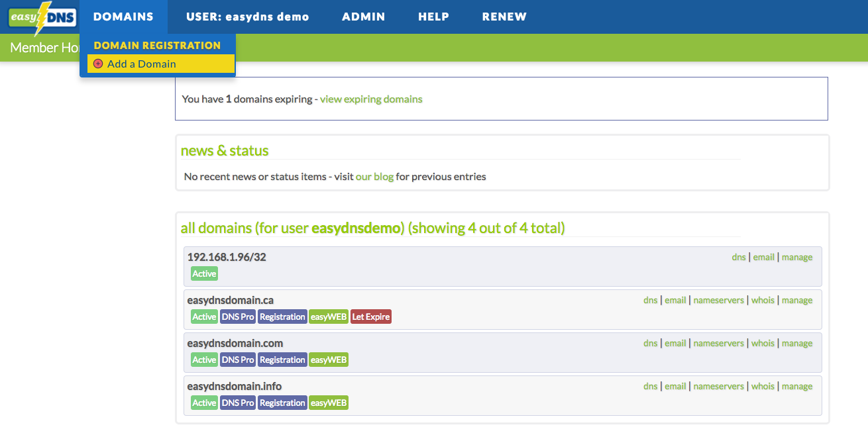Click the easydnsdomain.ca domain name

[231, 301]
